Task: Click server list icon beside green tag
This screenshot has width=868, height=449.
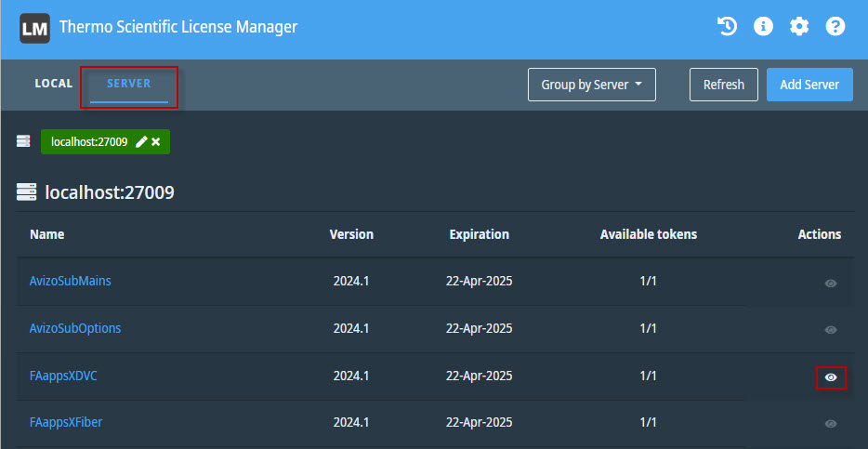Action: [x=23, y=141]
